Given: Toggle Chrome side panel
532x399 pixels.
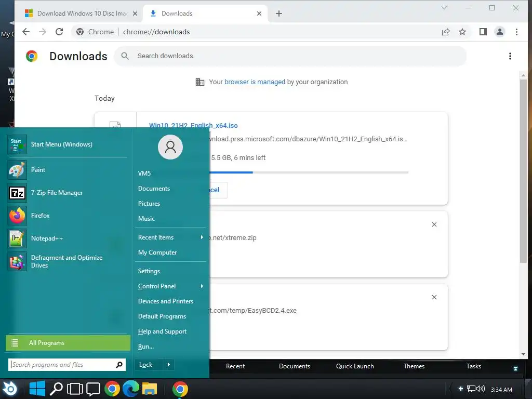Looking at the screenshot, I should pos(483,32).
